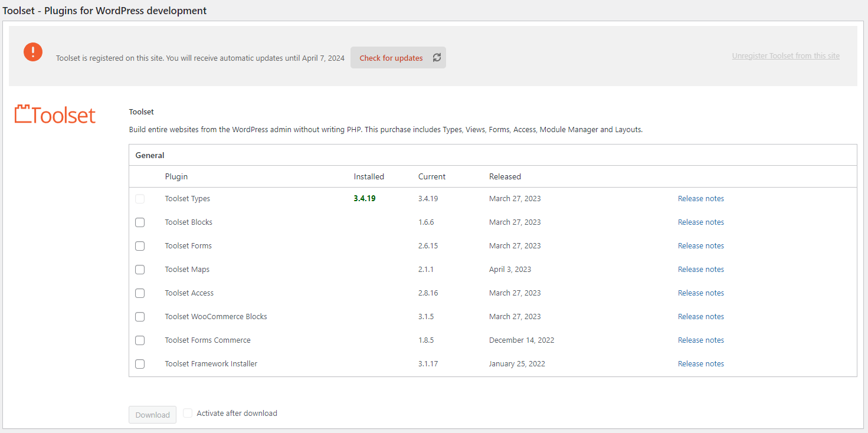Tick the Toolset Forms Commerce checkbox
The height and width of the screenshot is (433, 868).
click(140, 340)
